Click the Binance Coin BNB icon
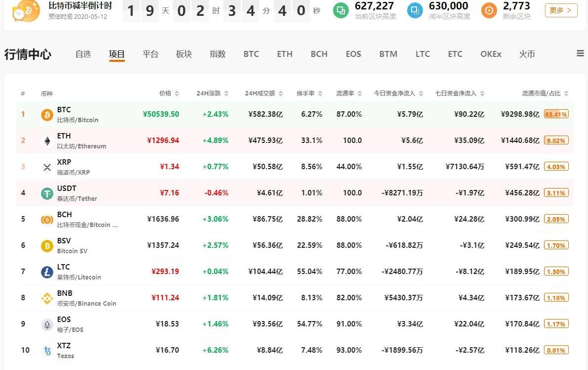 (47, 298)
